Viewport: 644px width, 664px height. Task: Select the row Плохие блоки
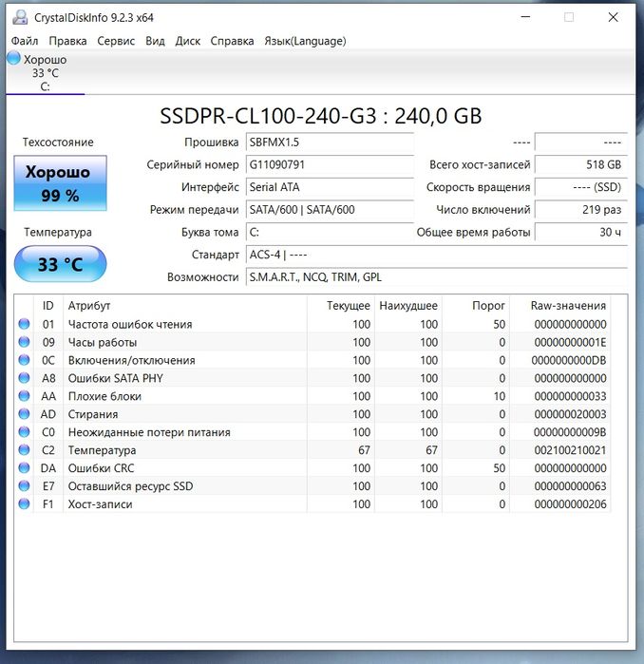(x=313, y=396)
